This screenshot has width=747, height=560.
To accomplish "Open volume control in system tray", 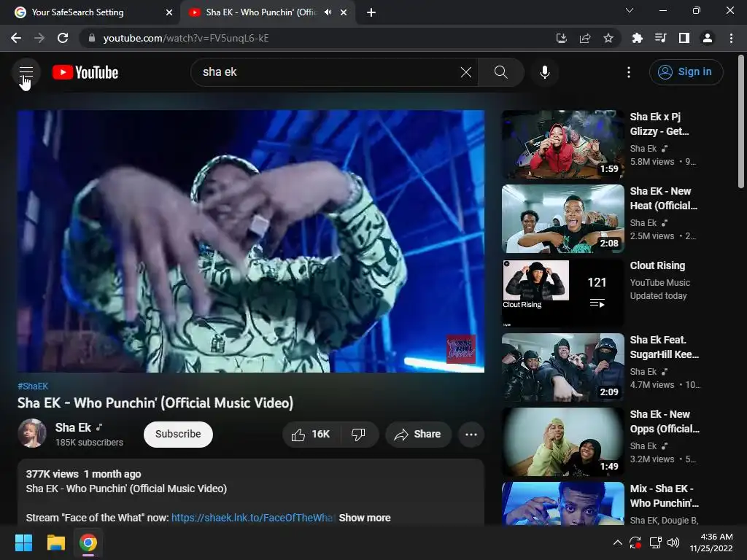I will [673, 542].
